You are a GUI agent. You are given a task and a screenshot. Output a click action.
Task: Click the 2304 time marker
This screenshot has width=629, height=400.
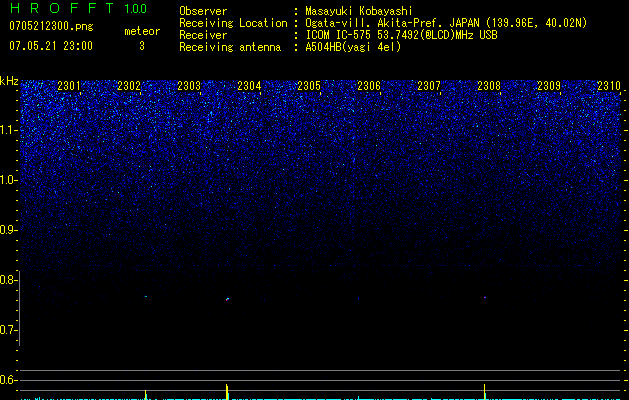pyautogui.click(x=249, y=86)
